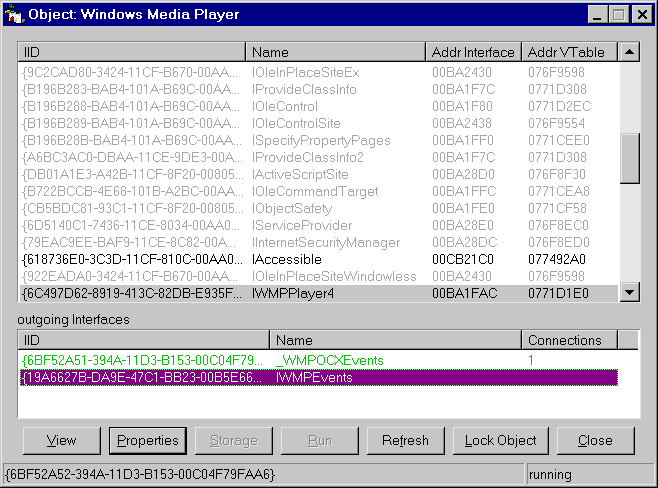Viewport: 658px width, 488px height.
Task: Select the IOleControlSite row
Action: pos(319,123)
